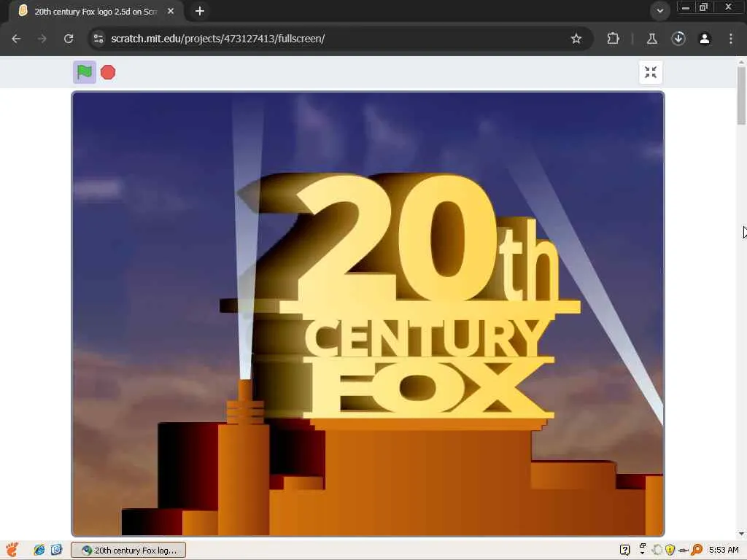Screen dimensions: 747x560
Task: Open Chrome Labs flask icon
Action: pos(651,39)
